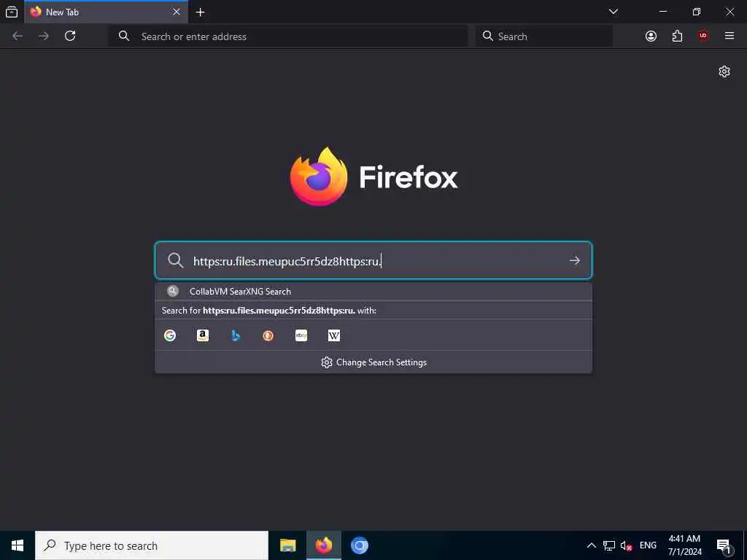Focus the Search or enter address bar

click(x=288, y=36)
